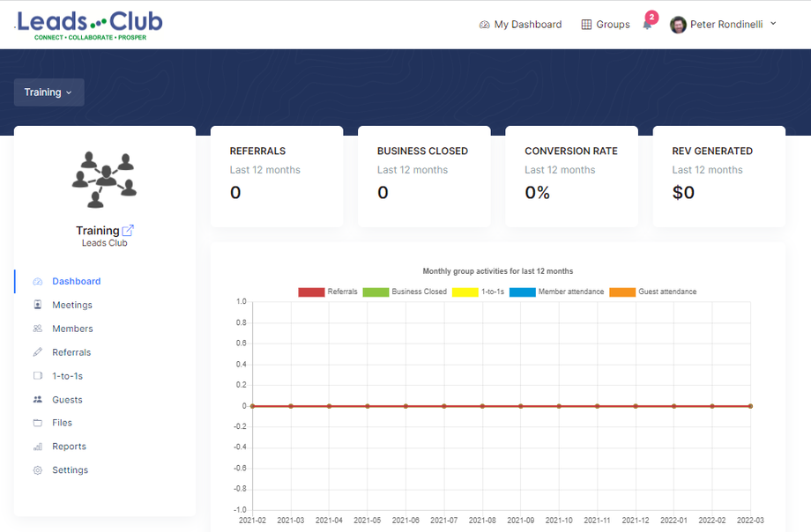This screenshot has height=532, width=811.
Task: Open Files in the sidebar
Action: tap(62, 423)
